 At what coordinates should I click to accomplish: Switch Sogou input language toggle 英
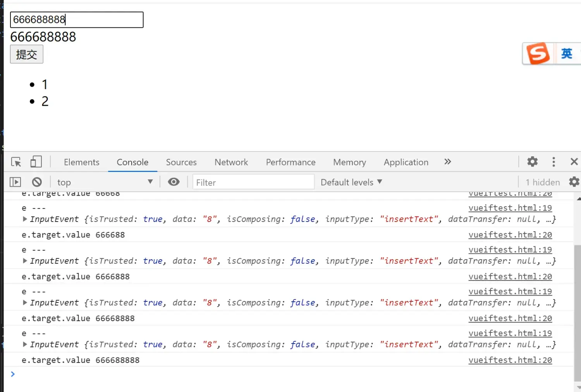[567, 53]
